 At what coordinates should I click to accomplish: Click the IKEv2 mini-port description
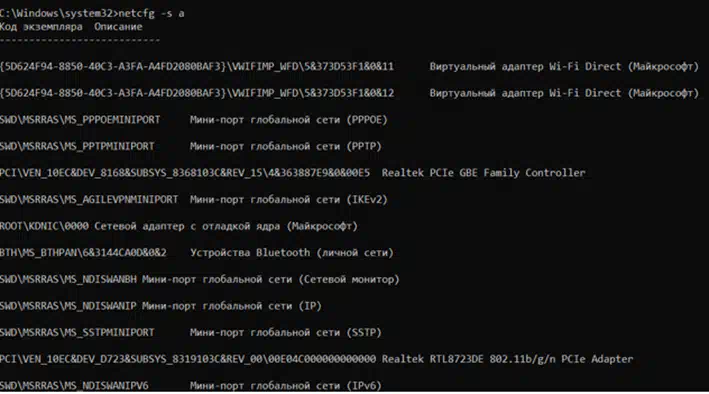coord(288,199)
